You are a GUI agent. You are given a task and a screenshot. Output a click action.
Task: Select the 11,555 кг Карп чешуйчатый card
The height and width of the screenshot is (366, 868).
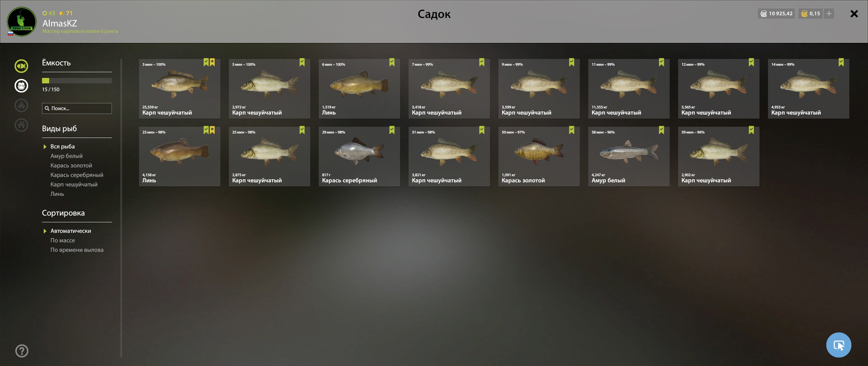tap(629, 89)
